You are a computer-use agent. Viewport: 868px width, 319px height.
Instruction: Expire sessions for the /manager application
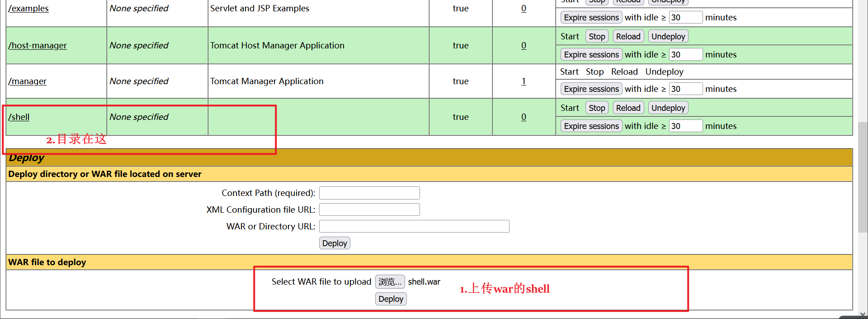pyautogui.click(x=591, y=89)
